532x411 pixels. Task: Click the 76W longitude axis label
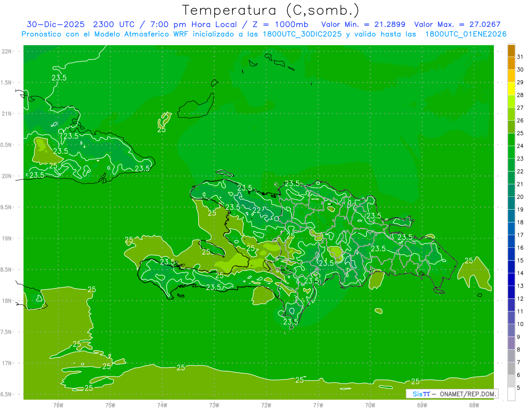[x=58, y=405]
